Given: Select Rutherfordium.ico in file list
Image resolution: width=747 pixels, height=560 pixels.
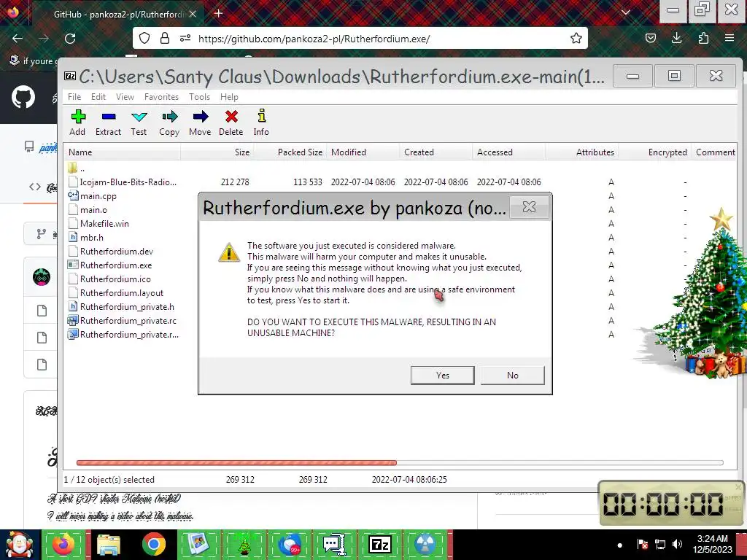Looking at the screenshot, I should (x=109, y=279).
